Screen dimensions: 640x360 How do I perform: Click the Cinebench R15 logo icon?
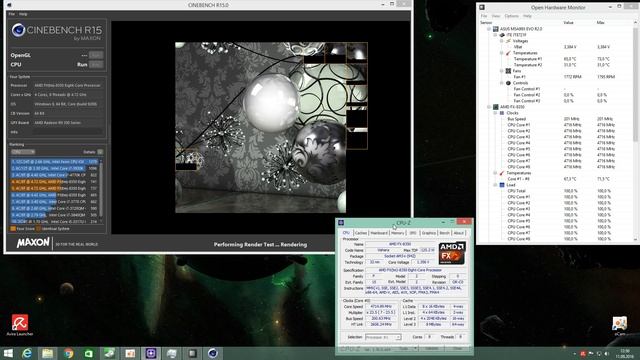(x=18, y=30)
